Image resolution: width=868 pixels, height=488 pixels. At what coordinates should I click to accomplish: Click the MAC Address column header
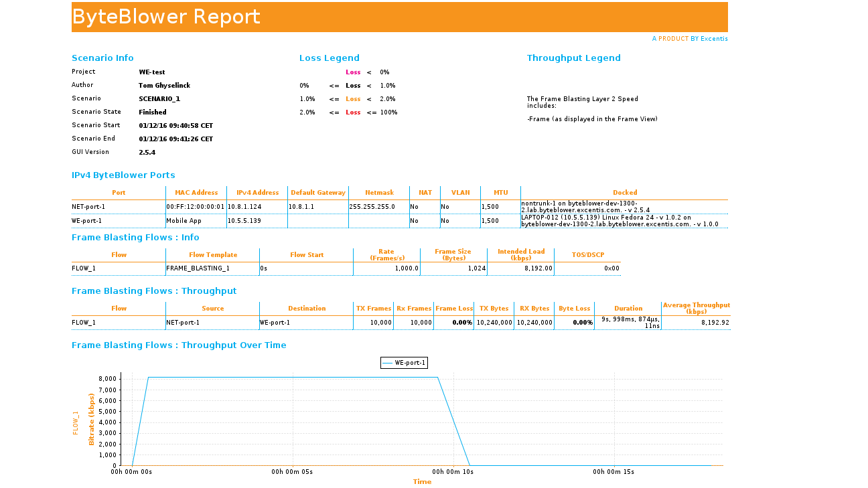(x=196, y=193)
